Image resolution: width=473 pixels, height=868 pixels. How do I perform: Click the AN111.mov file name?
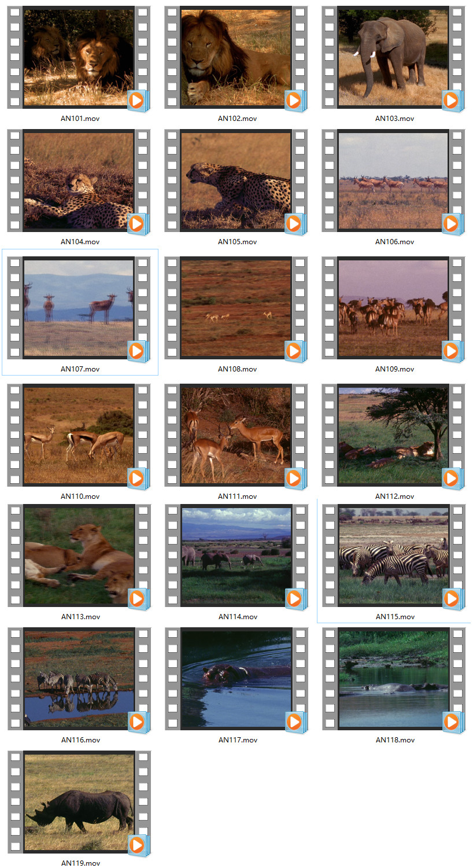238,496
